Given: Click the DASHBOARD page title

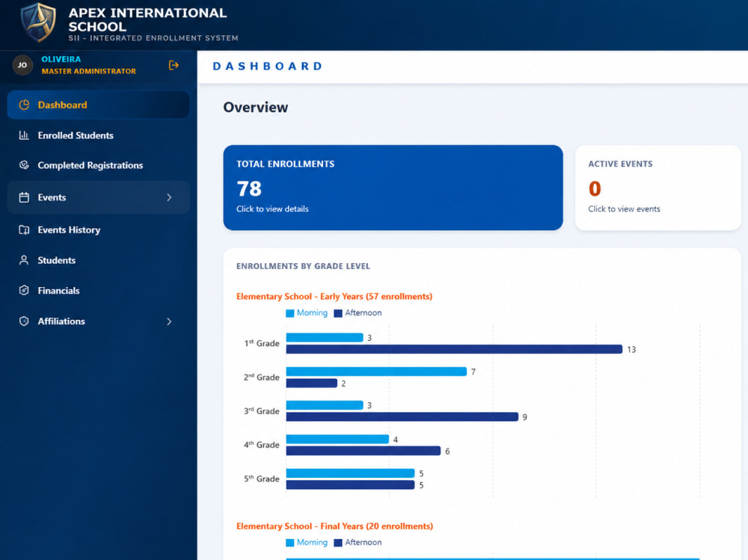Looking at the screenshot, I should 268,67.
